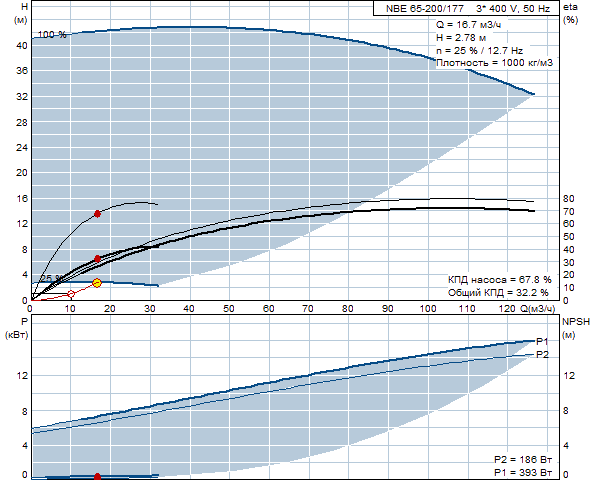
Task: Click the hollow red circle marker
Action: tap(71, 294)
